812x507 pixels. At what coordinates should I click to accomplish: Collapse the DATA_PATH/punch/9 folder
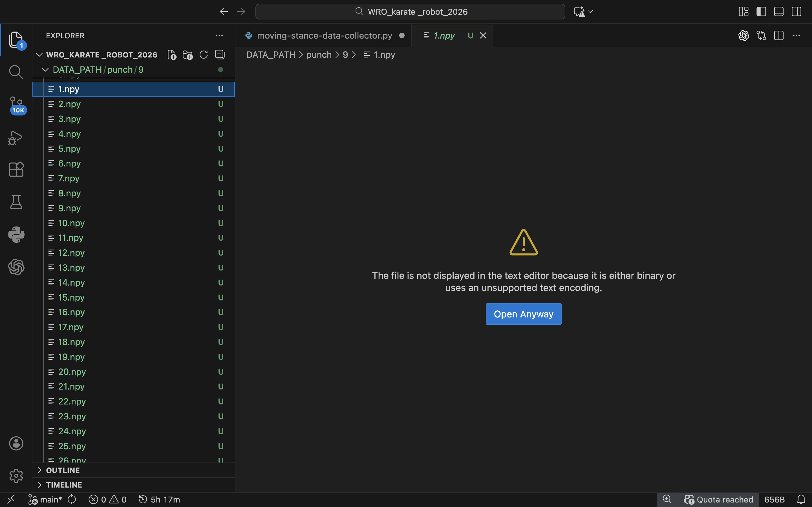click(45, 70)
